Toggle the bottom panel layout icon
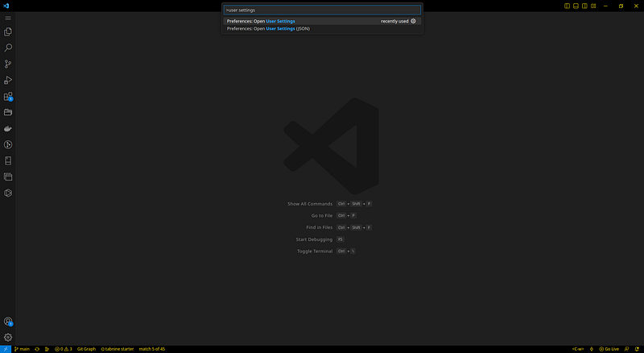The width and height of the screenshot is (644, 353). [576, 6]
